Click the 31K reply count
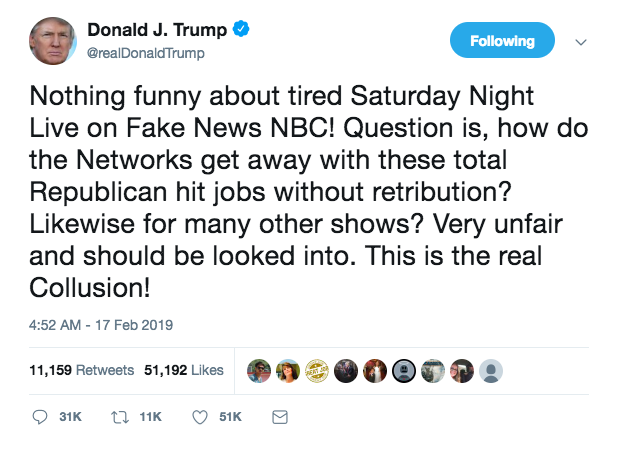 point(69,416)
